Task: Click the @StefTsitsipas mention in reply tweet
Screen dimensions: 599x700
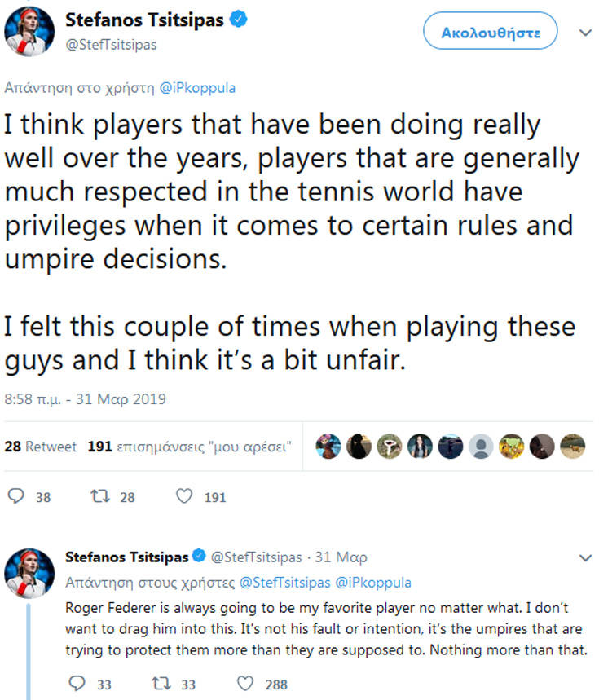Action: tap(284, 583)
